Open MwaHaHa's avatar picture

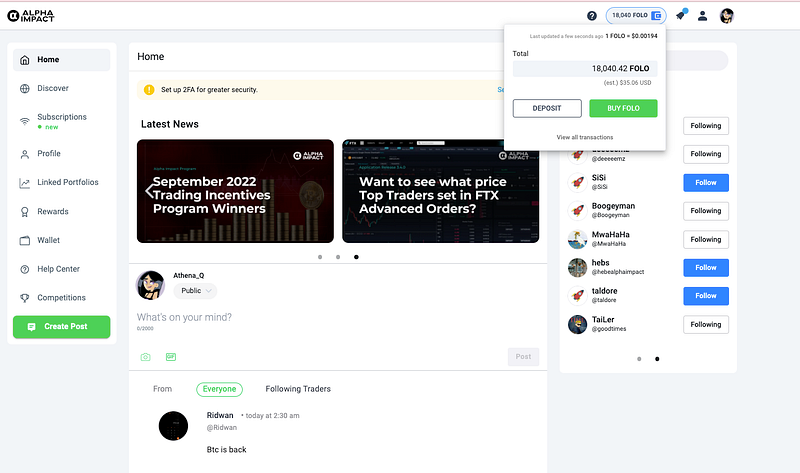[x=578, y=239]
